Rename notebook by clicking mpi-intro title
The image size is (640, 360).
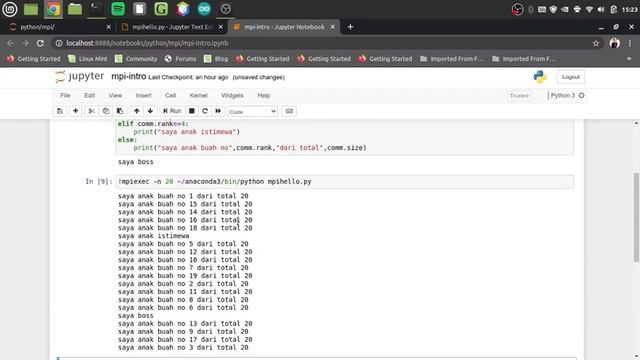tap(129, 76)
